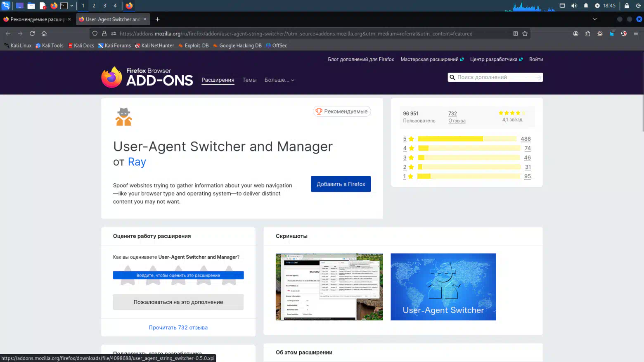The image size is (644, 362).
Task: Click the lock screen icon in panel
Action: 627,6
